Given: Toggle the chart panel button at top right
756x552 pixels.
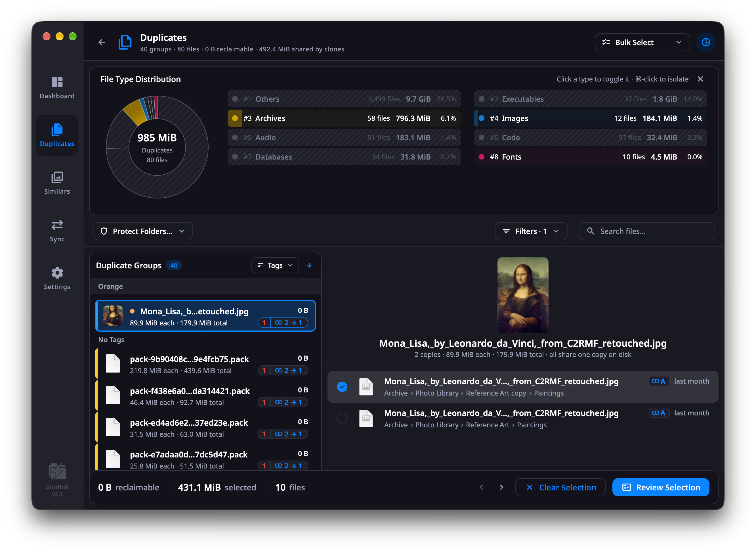Looking at the screenshot, I should pyautogui.click(x=705, y=42).
